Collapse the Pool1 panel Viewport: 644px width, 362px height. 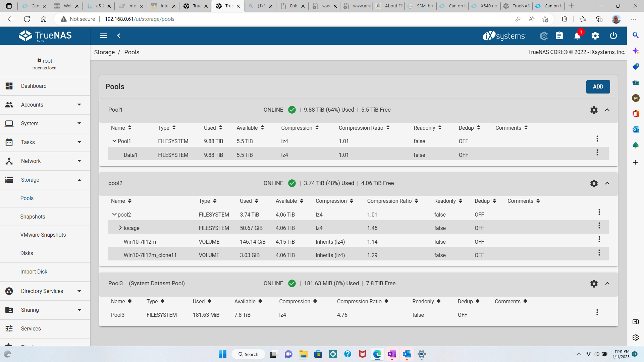pos(607,110)
